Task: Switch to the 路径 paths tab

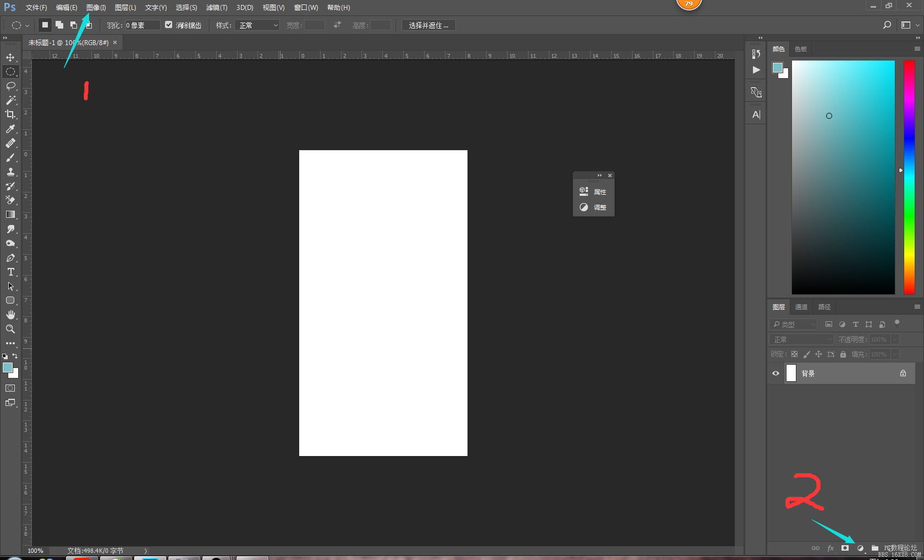Action: 824,307
